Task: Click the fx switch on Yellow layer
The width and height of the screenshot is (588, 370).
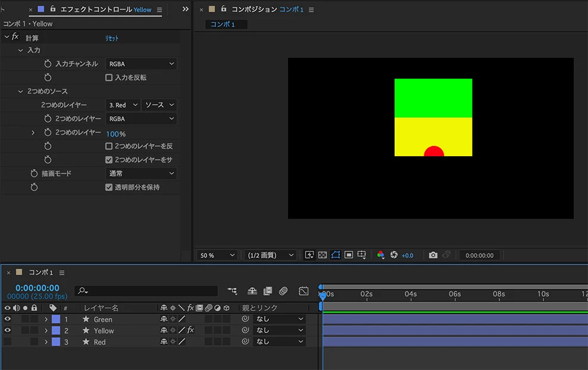Action: [190, 330]
